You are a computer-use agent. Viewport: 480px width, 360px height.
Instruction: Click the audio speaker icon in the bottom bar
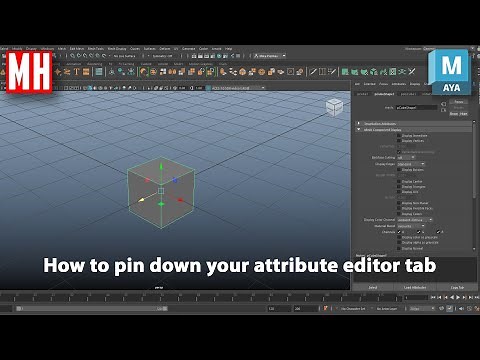click(x=461, y=309)
